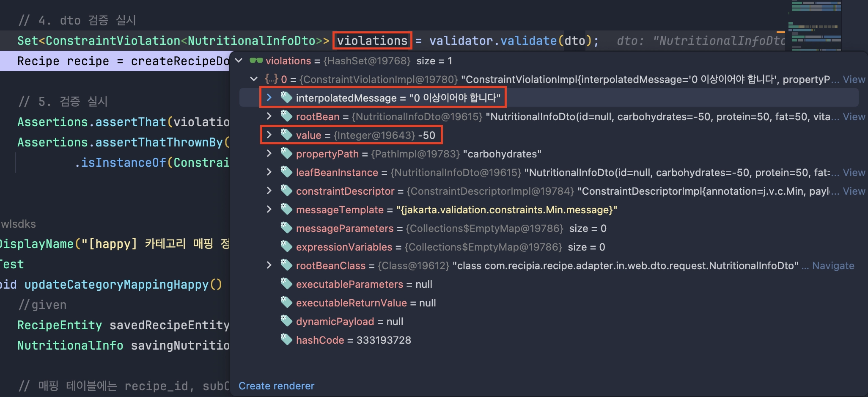Select the value -50 text

tap(426, 135)
